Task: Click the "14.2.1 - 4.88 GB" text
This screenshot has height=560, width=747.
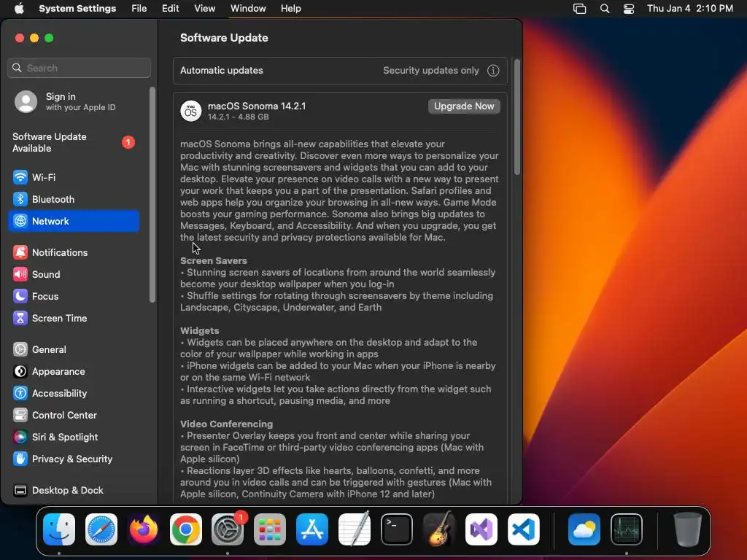Action: [239, 117]
